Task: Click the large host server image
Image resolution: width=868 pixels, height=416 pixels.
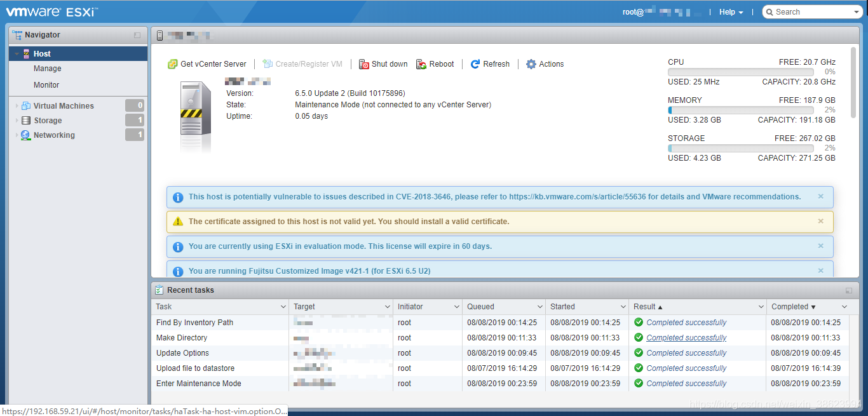Action: (195, 116)
